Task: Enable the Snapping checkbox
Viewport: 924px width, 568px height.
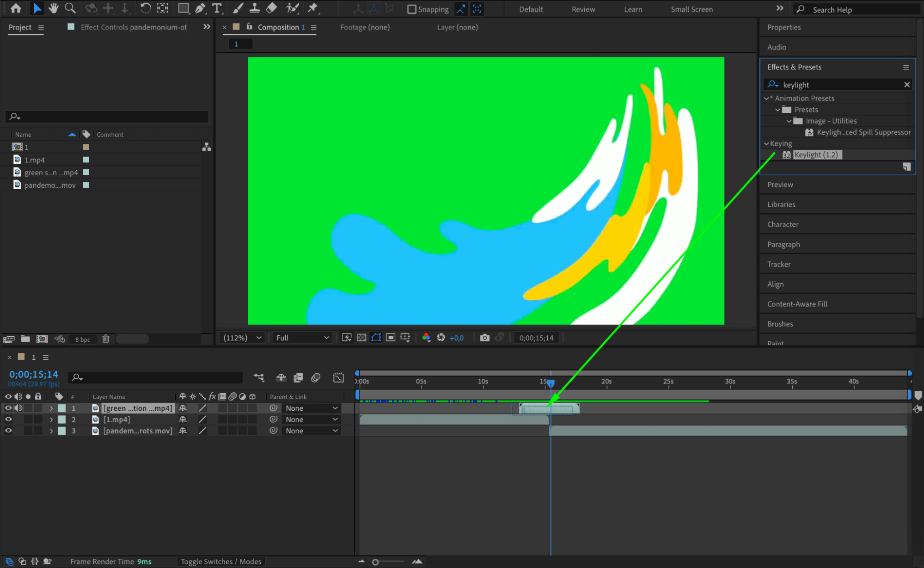Action: tap(411, 9)
